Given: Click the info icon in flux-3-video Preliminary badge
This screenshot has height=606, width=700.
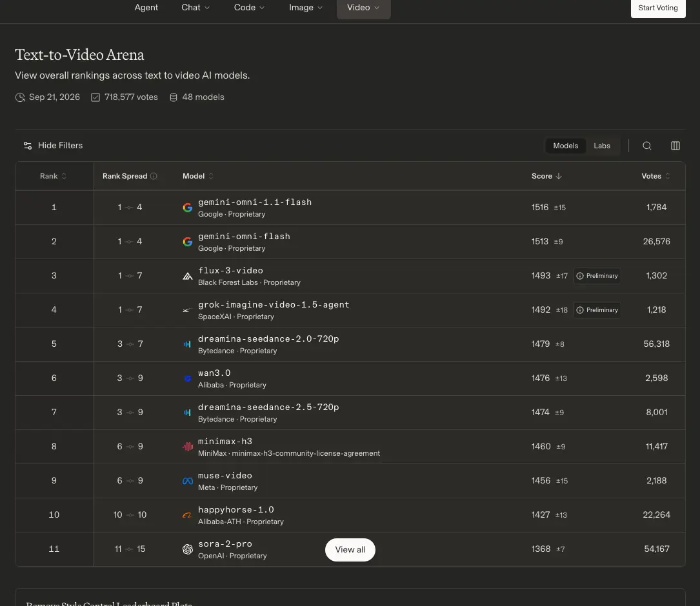Looking at the screenshot, I should pyautogui.click(x=580, y=276).
